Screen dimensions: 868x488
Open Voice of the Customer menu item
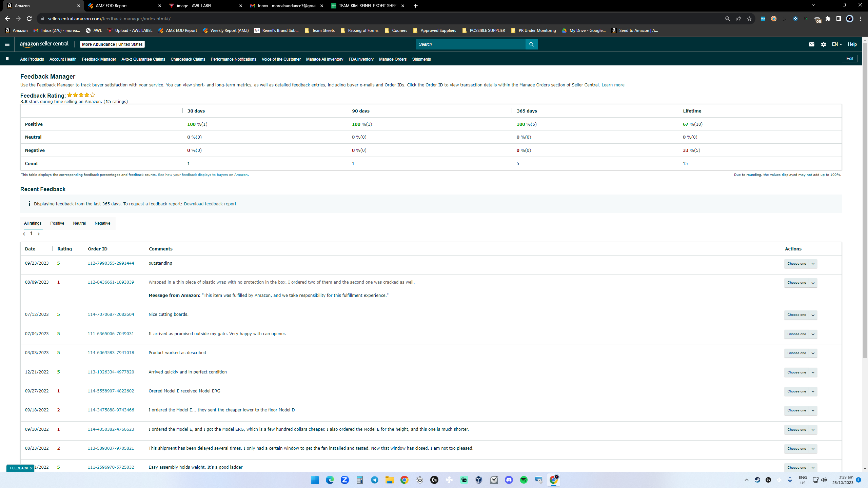click(281, 59)
